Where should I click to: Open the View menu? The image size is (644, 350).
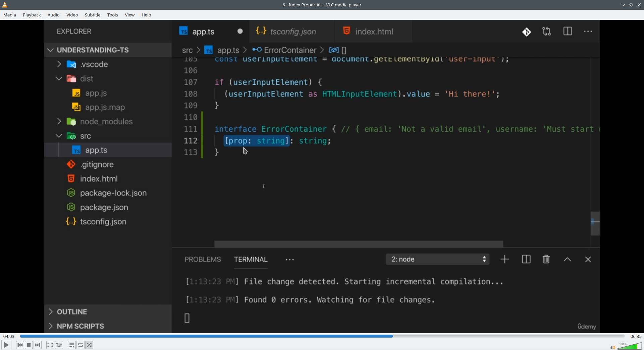pos(130,15)
